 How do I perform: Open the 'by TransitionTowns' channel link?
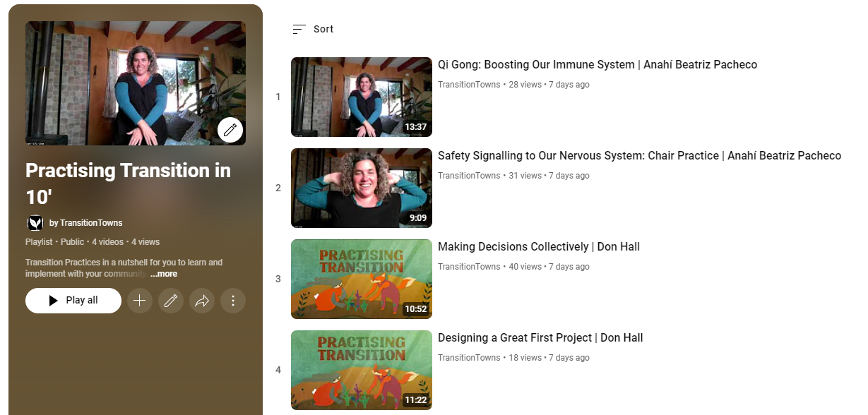[x=85, y=223]
